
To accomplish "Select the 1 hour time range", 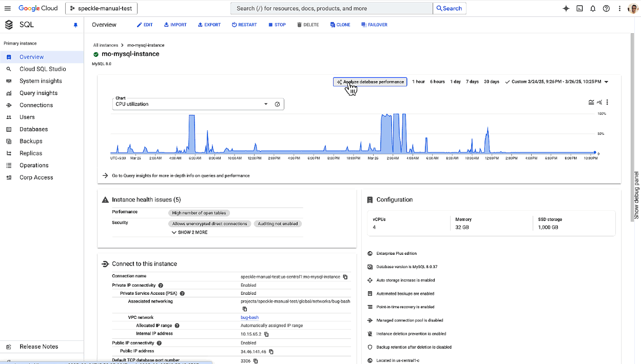I will click(418, 82).
